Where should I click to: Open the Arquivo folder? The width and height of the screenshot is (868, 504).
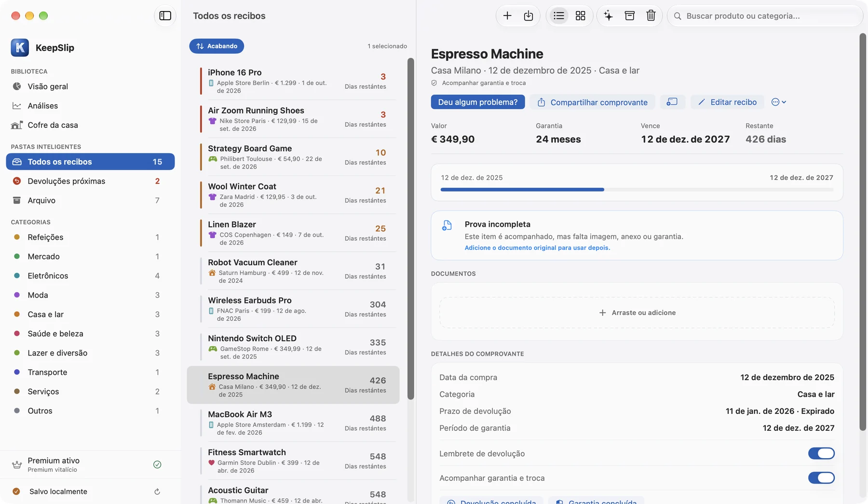tap(90, 200)
